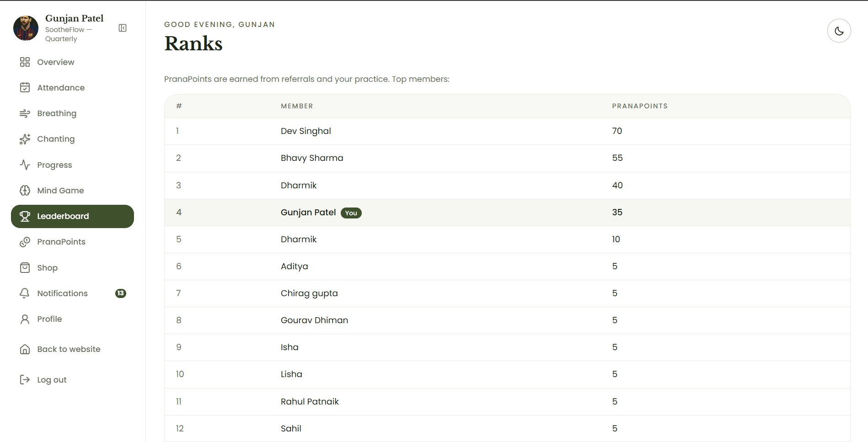Image resolution: width=868 pixels, height=442 pixels.
Task: Open the Breathing section
Action: click(x=72, y=113)
